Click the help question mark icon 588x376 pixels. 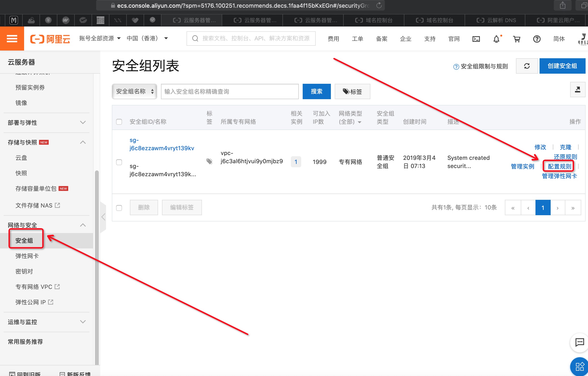coord(537,39)
